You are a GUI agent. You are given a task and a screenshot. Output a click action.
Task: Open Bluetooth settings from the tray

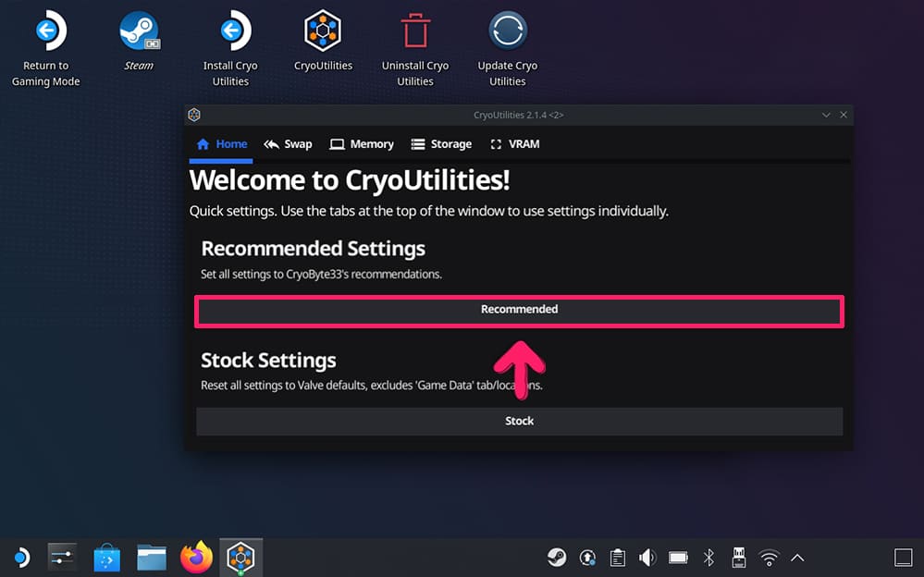pyautogui.click(x=708, y=558)
